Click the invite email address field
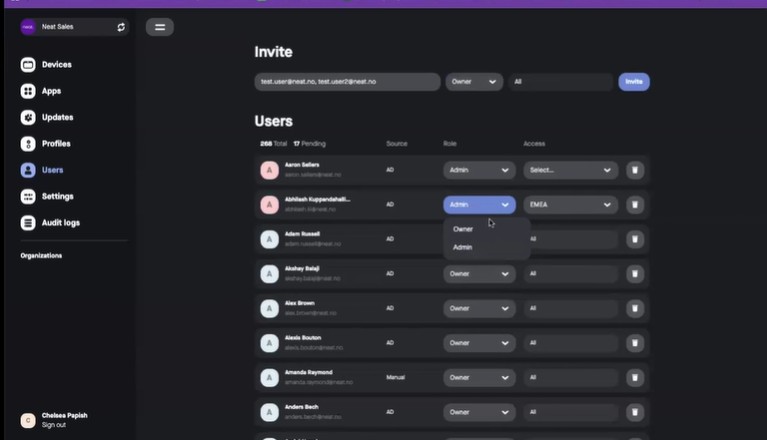The image size is (767, 440). pos(347,82)
